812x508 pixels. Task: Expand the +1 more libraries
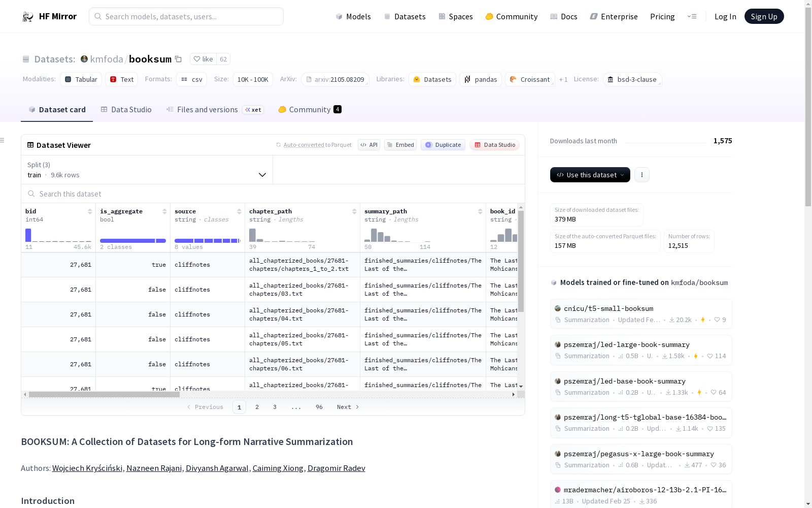(563, 79)
